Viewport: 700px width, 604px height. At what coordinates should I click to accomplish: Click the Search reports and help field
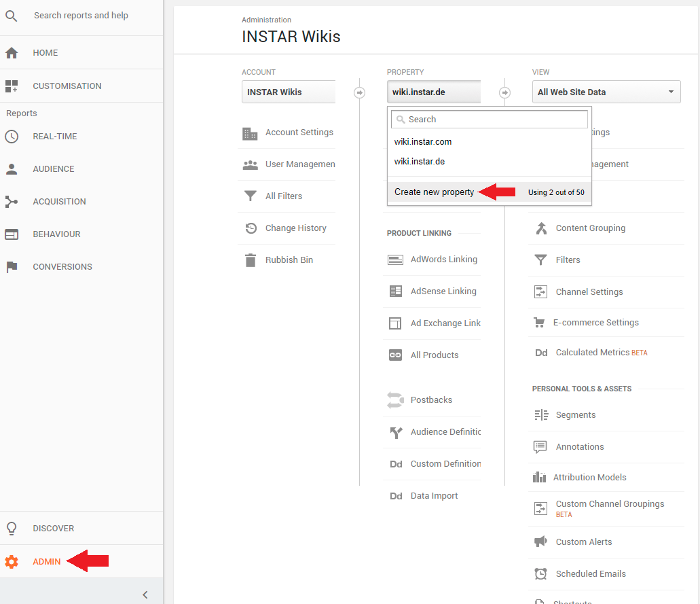[x=81, y=16]
